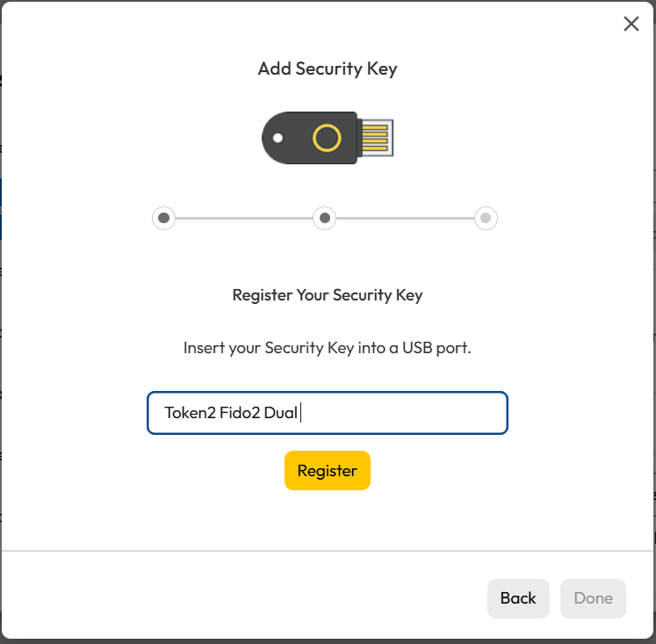
Task: Click the word "Token2" in the name field
Action: coord(190,413)
